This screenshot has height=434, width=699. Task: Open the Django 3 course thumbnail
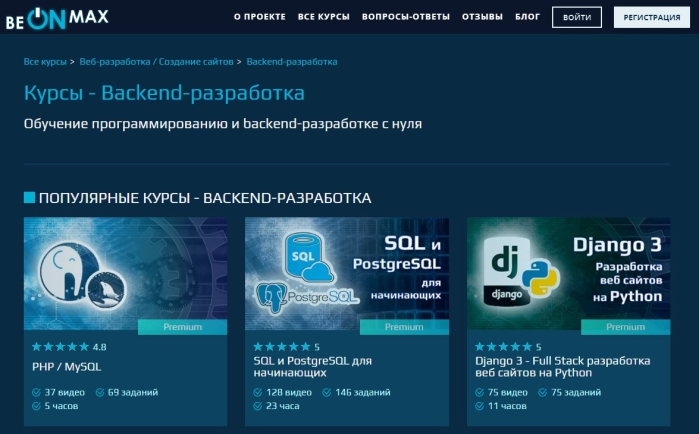(568, 274)
